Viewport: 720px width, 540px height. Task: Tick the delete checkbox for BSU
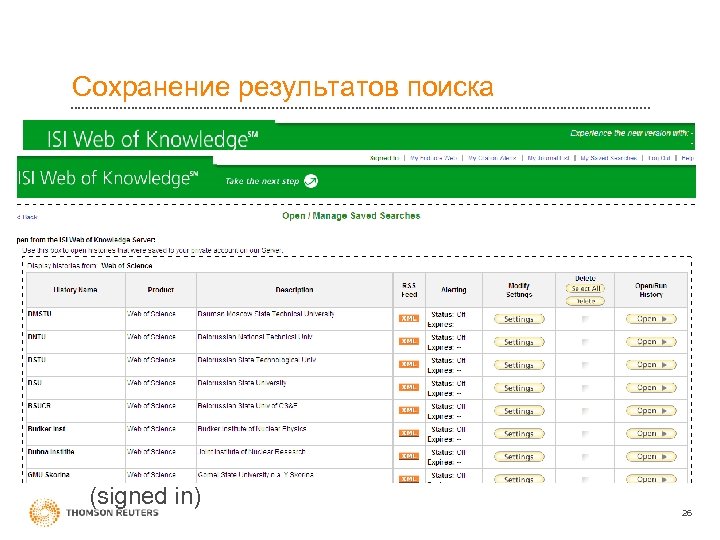click(x=585, y=388)
